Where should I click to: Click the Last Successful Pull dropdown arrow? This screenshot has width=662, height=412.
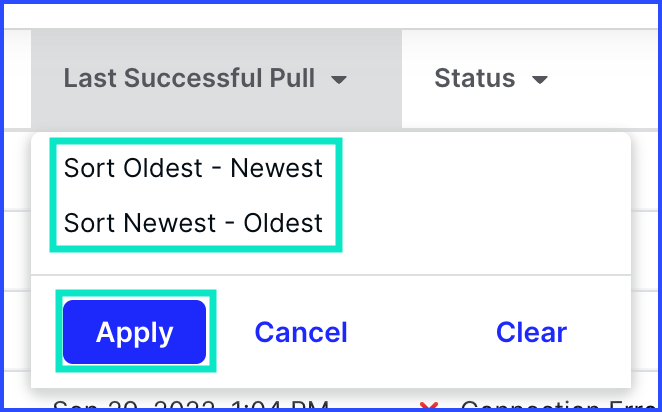(x=339, y=79)
